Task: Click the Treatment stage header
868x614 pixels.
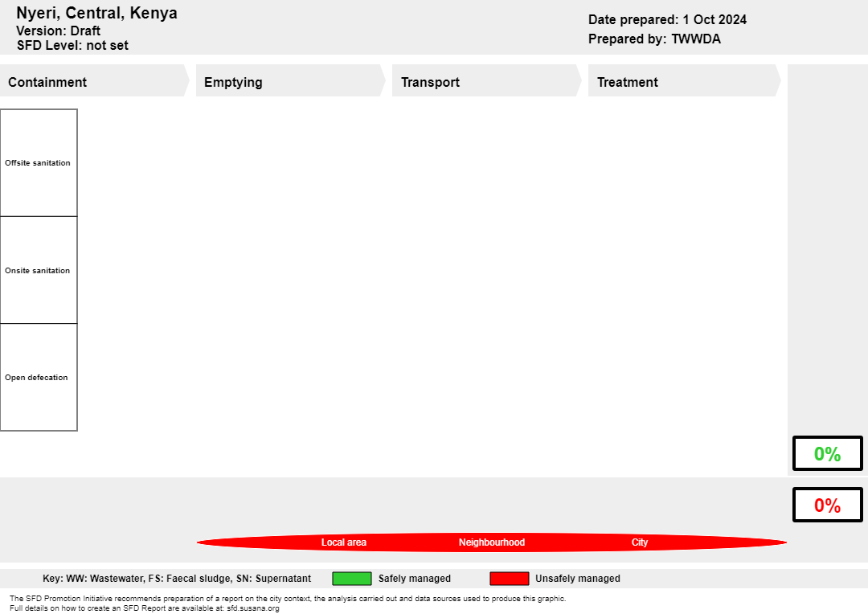Action: point(684,81)
